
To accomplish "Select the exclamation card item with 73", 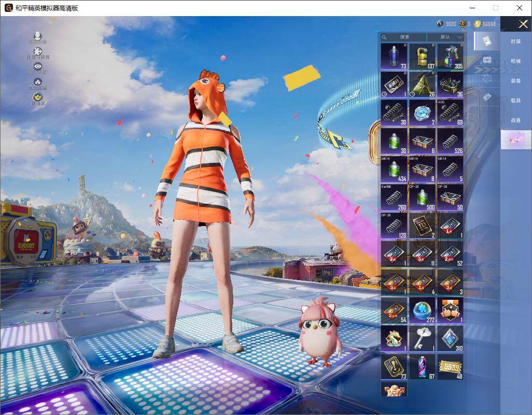I will point(394,367).
